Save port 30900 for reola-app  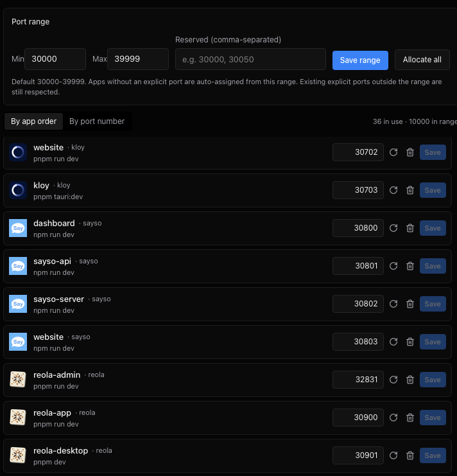pyautogui.click(x=433, y=418)
